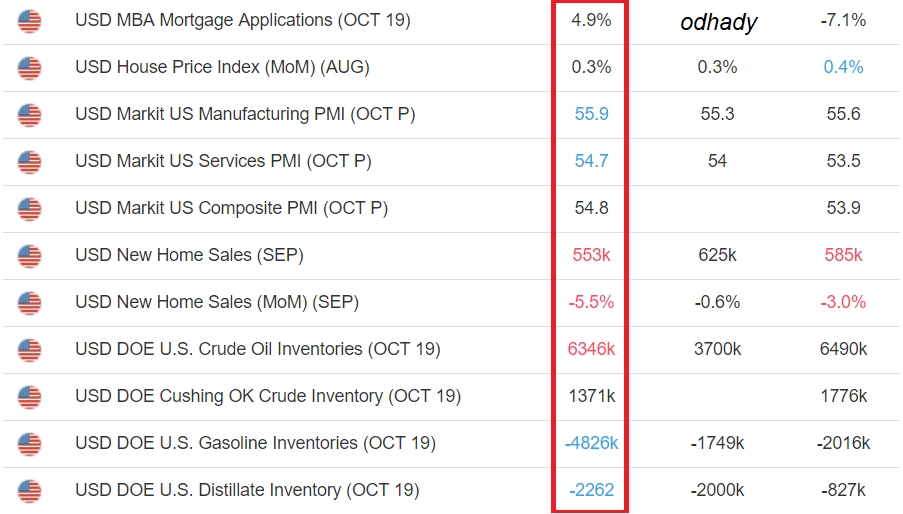Click the actual value 55.9

[x=591, y=114]
